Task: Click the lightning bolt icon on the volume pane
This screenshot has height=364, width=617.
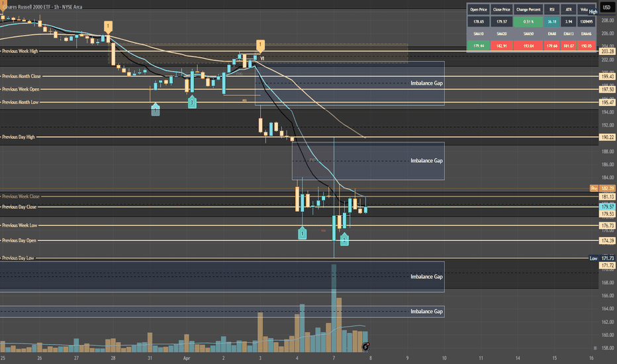Action: 365,347
